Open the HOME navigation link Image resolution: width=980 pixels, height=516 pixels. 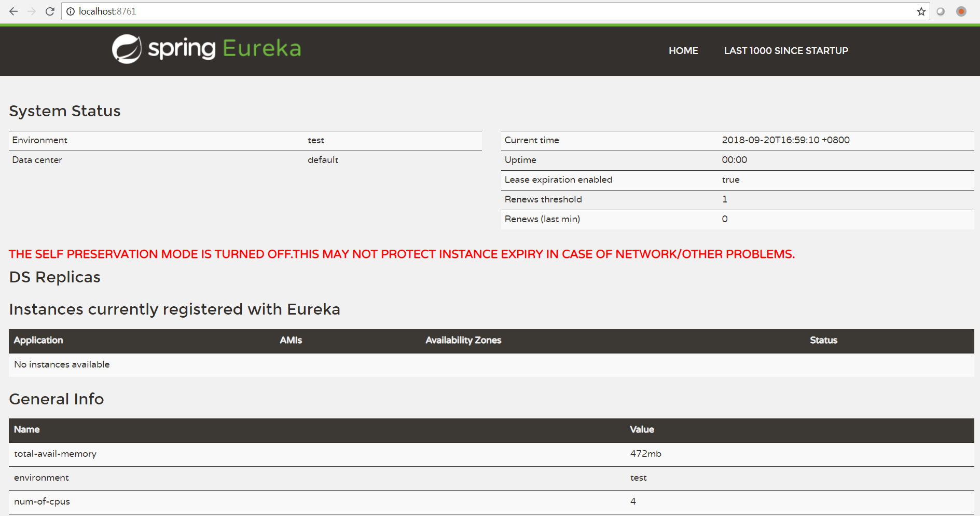coord(683,51)
